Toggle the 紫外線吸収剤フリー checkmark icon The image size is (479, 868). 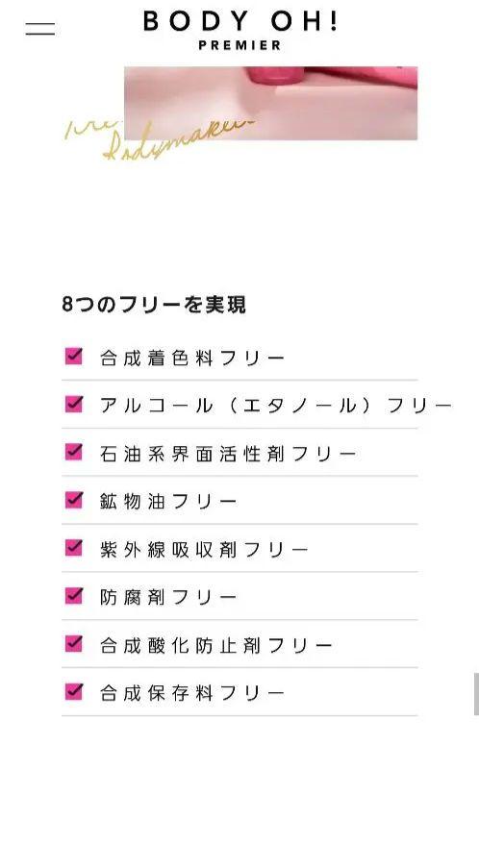(74, 548)
